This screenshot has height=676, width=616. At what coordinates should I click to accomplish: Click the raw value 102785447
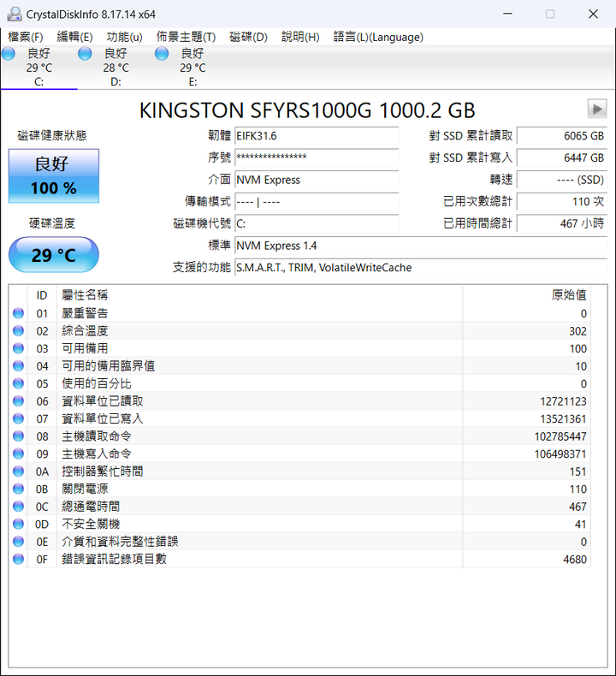coord(560,436)
